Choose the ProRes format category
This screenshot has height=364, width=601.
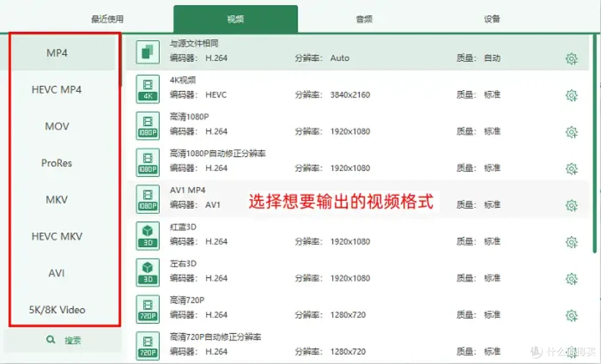[57, 163]
